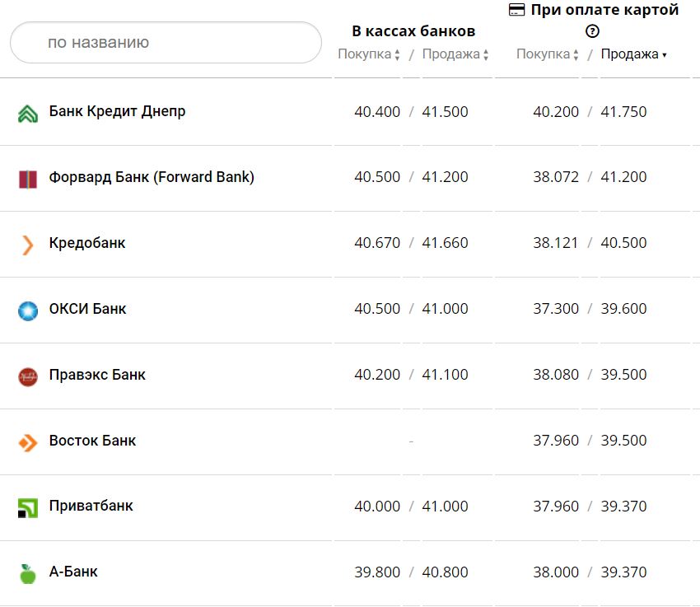
Task: Sort by card payment Покупка column
Action: click(548, 54)
